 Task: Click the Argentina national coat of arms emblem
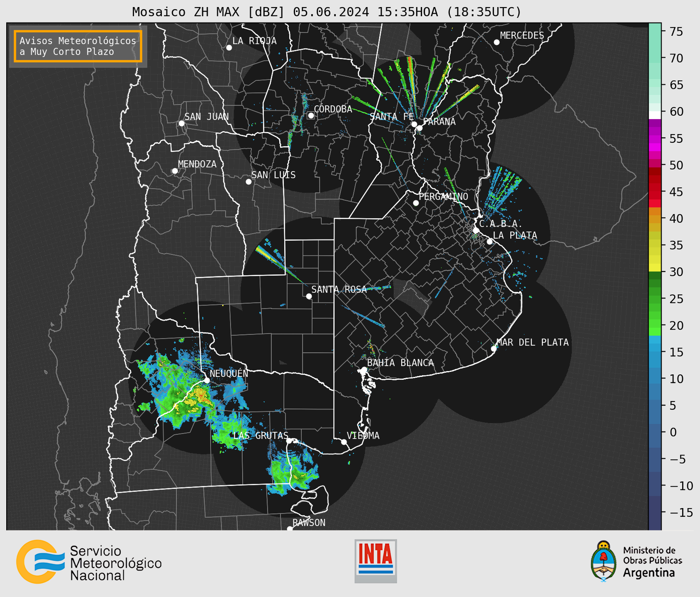click(x=604, y=561)
